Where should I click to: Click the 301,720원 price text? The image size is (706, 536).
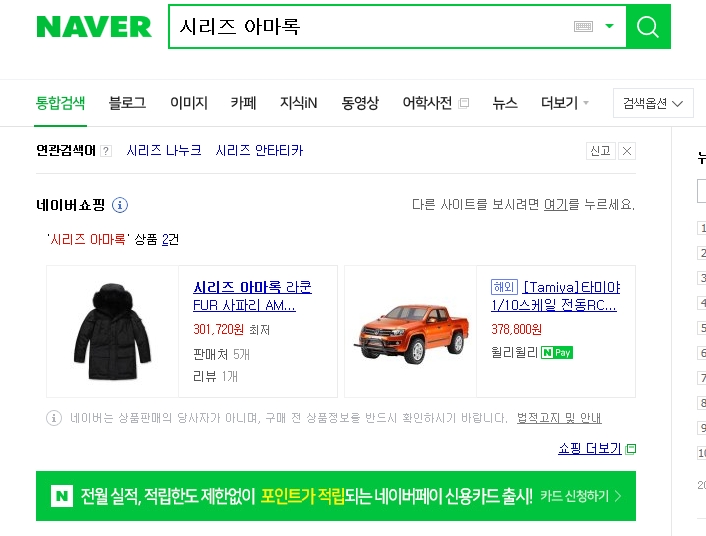(x=218, y=330)
